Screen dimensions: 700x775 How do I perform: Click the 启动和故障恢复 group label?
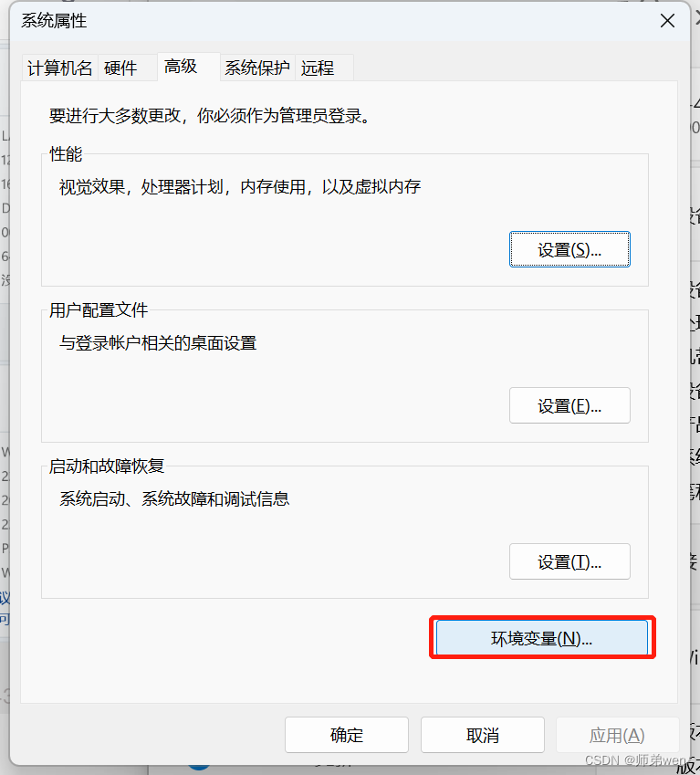[107, 466]
